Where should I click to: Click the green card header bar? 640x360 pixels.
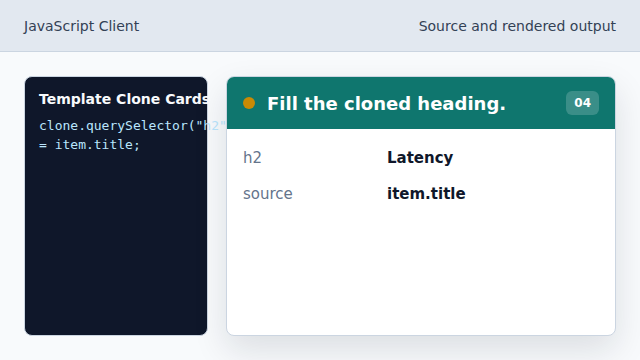[421, 103]
